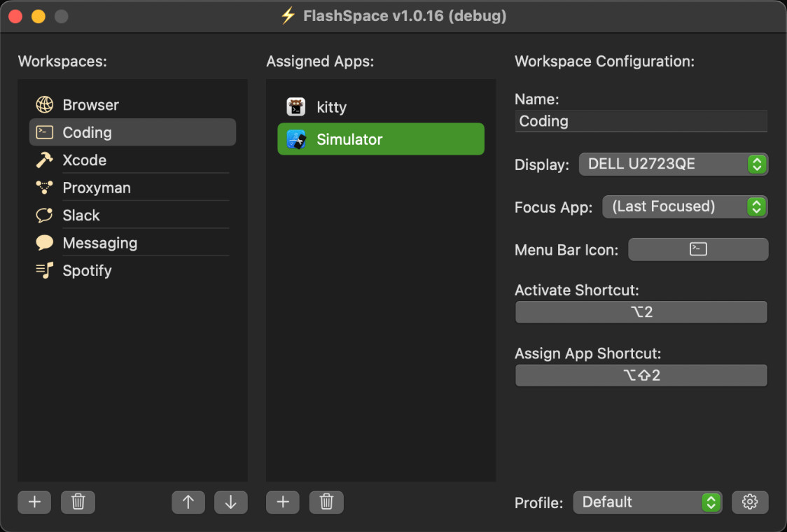Click the globe icon beside Browser
Viewport: 787px width, 532px height.
pos(45,104)
